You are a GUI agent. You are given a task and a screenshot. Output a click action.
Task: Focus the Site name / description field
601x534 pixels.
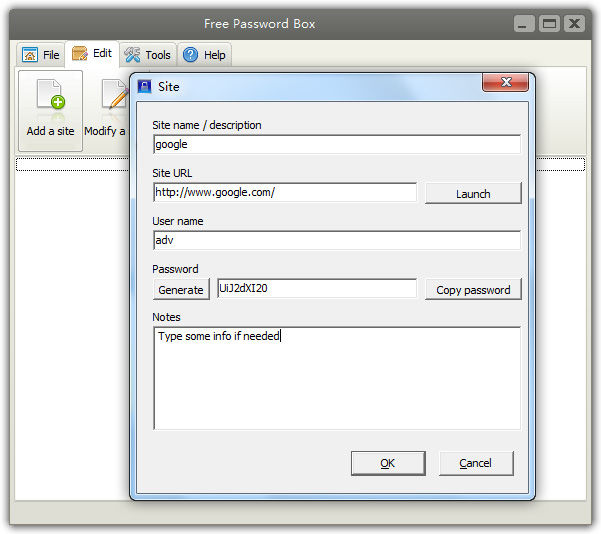[x=336, y=144]
